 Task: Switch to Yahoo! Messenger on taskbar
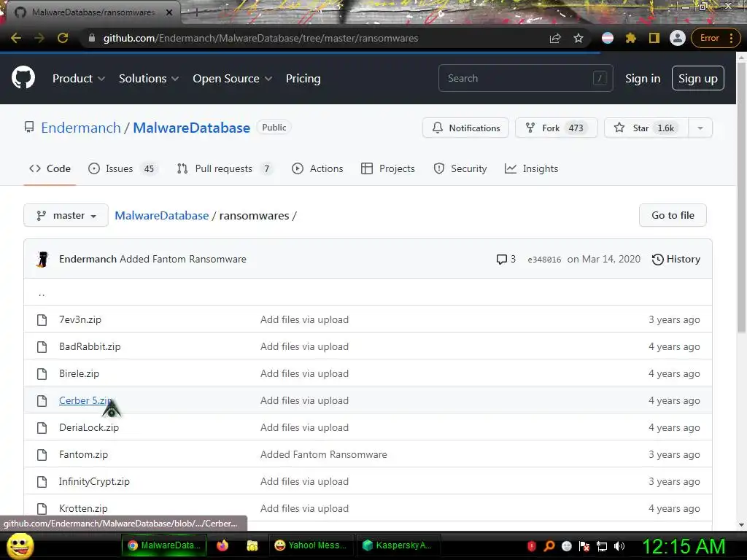point(311,545)
